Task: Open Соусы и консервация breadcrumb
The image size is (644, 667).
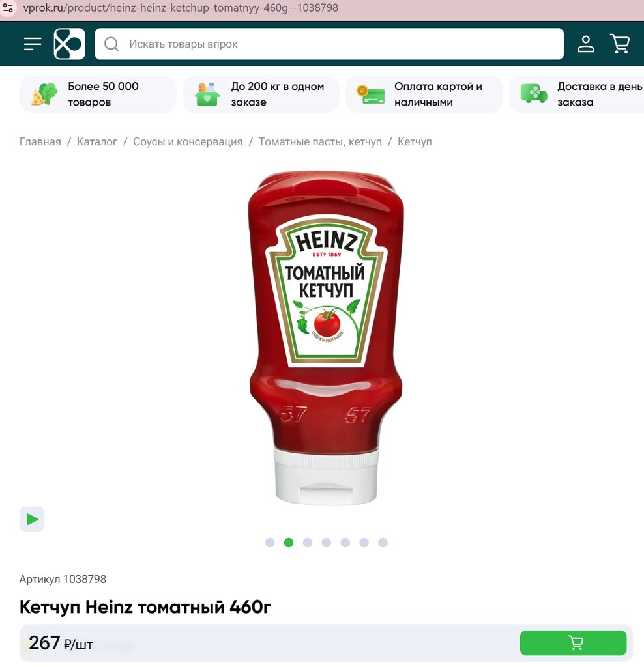Action: (188, 141)
